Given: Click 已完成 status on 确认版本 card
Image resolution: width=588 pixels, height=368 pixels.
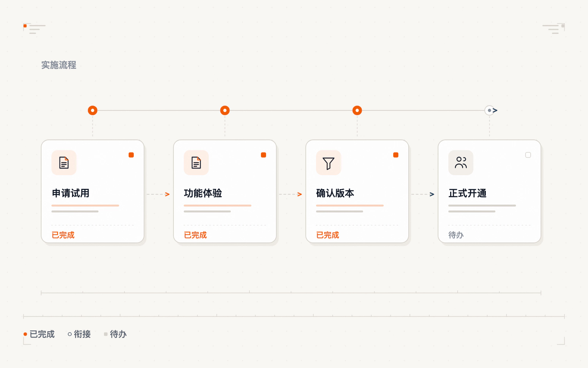Looking at the screenshot, I should point(328,235).
